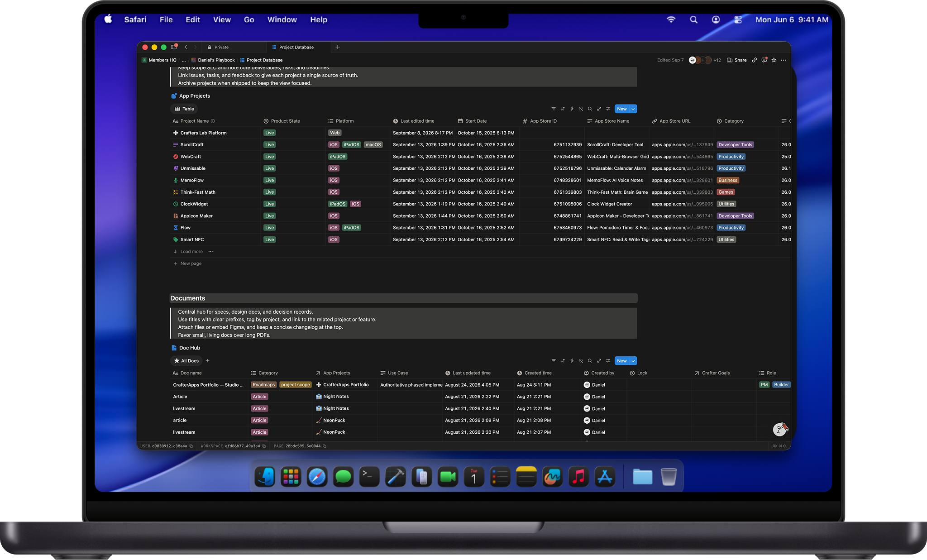Copy page link using the link icon

755,60
